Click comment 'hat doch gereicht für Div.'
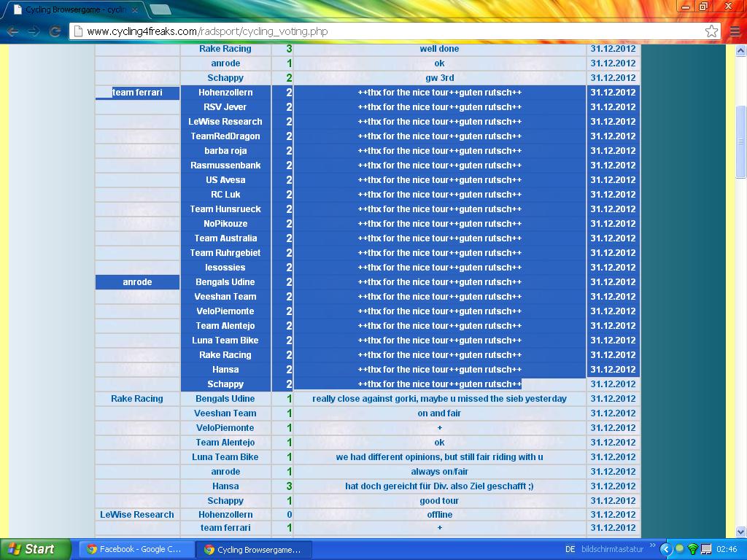747x560 pixels. (439, 486)
